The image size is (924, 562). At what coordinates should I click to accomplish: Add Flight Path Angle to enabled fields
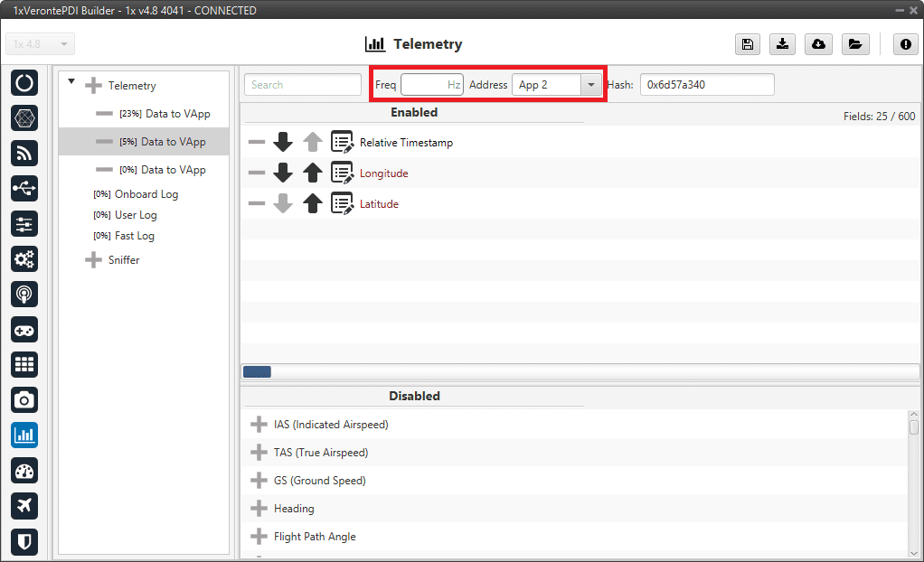[x=259, y=536]
